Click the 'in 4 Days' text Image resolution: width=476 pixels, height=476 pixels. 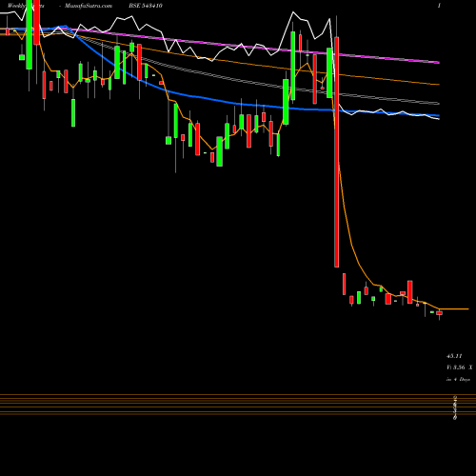pos(458,379)
